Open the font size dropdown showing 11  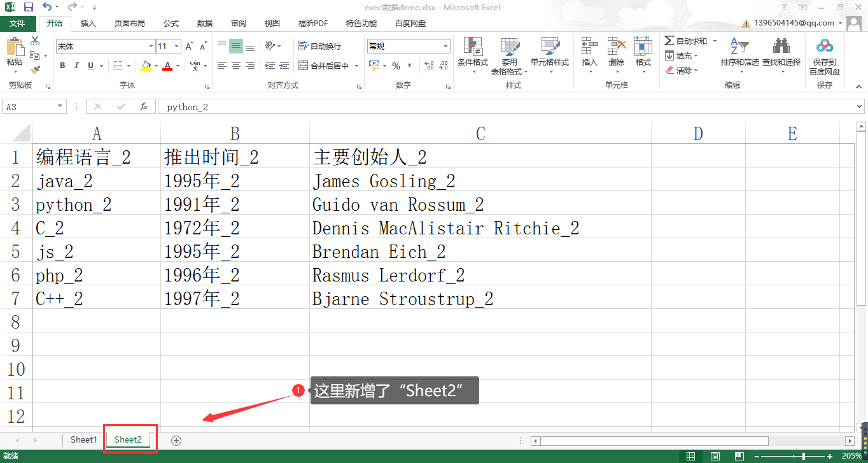pyautogui.click(x=177, y=46)
